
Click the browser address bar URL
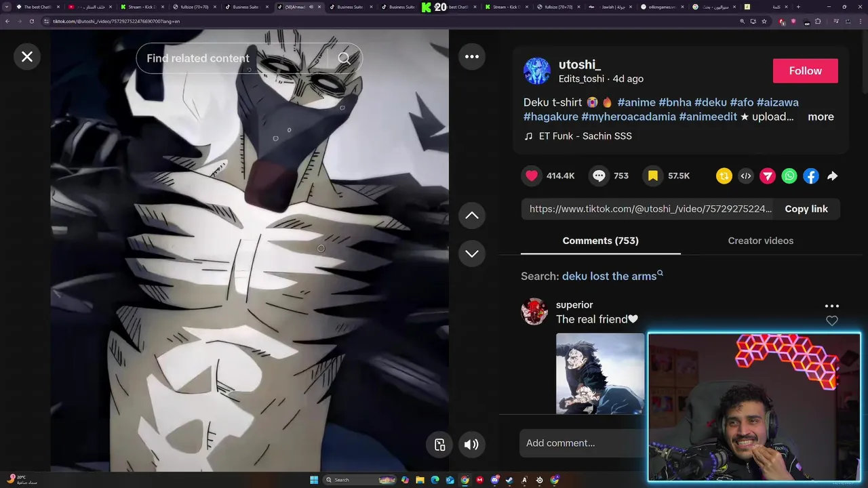[116, 21]
